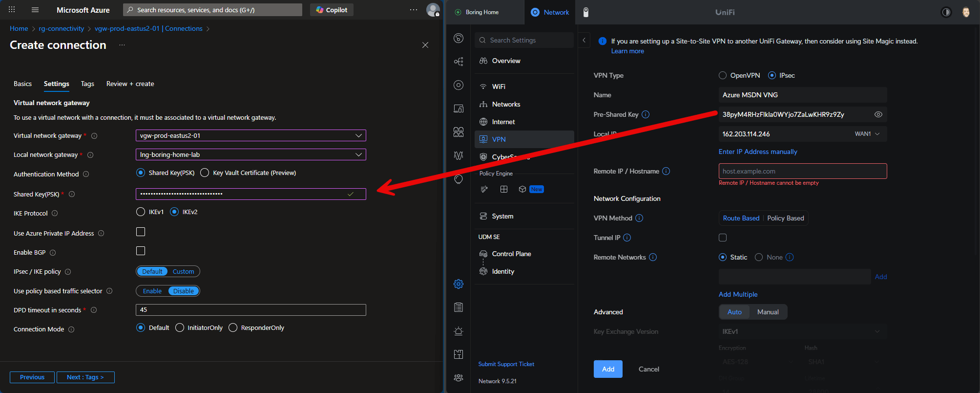
Task: Toggle UniFi dark mode contrast icon
Action: pyautogui.click(x=946, y=12)
